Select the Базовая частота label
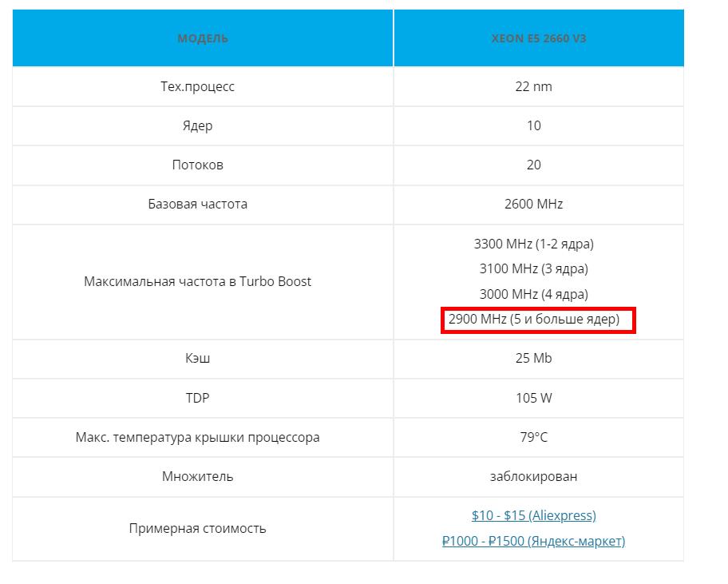 [197, 204]
